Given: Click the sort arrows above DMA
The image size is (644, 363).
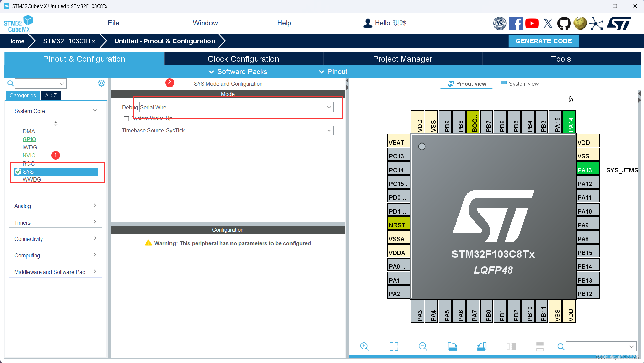Looking at the screenshot, I should point(56,123).
